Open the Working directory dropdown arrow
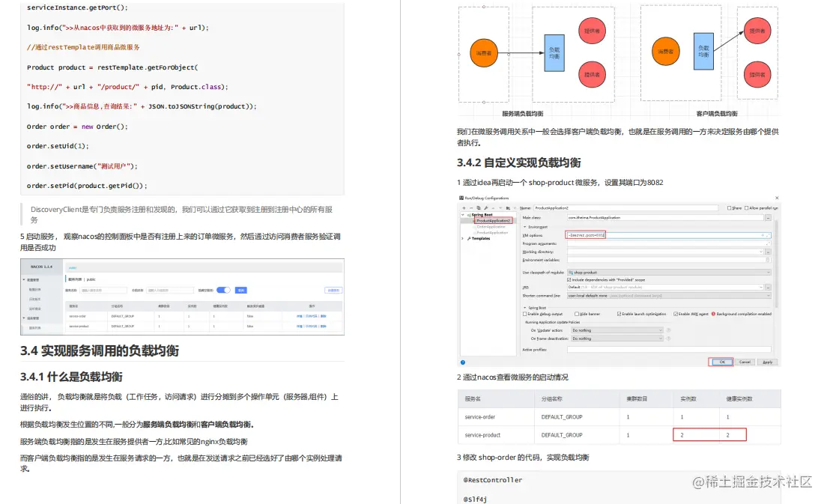Image resolution: width=827 pixels, height=504 pixels. tap(761, 252)
